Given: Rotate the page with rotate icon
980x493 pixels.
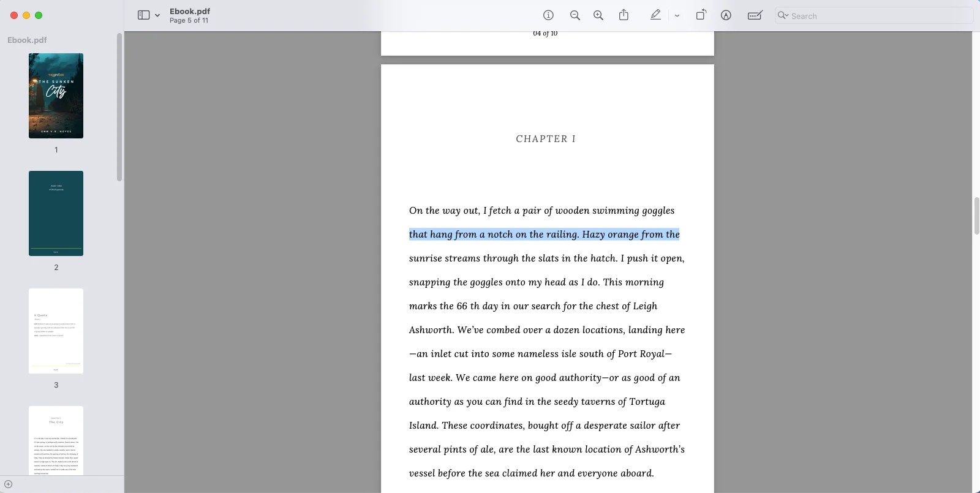Looking at the screenshot, I should click(701, 15).
